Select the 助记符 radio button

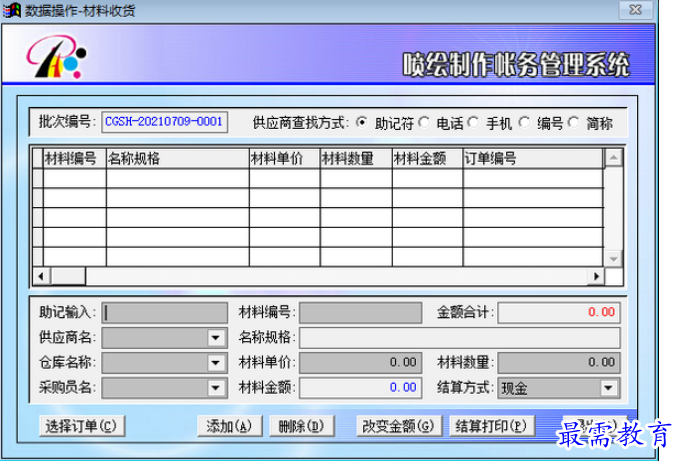point(361,123)
